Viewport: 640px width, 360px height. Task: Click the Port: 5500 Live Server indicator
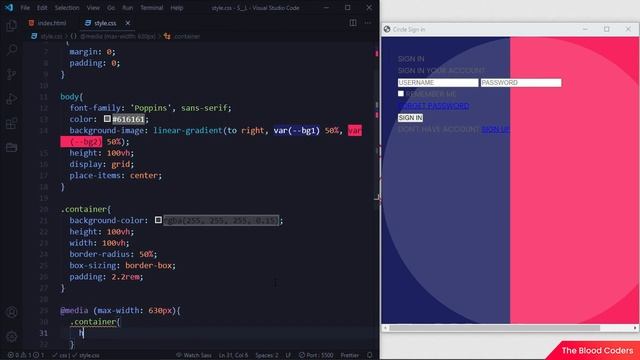316,355
